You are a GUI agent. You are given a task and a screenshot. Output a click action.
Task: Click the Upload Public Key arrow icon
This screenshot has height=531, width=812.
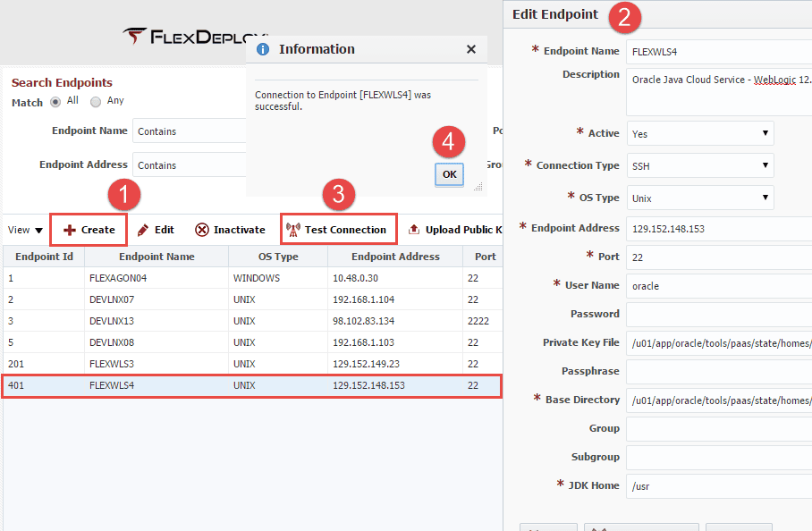[414, 229]
